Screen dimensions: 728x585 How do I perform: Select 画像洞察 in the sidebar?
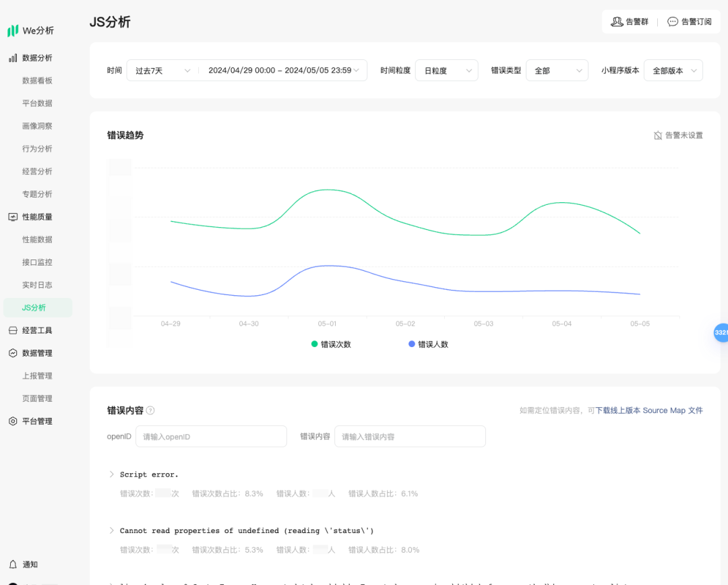(x=37, y=126)
